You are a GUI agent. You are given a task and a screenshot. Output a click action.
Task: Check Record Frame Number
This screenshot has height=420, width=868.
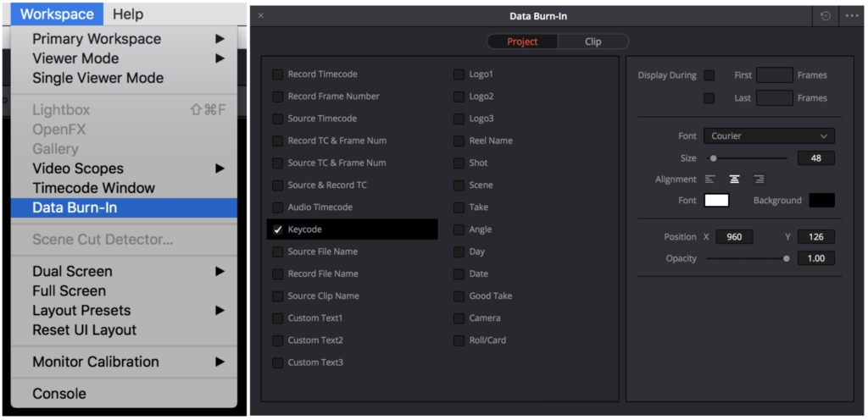[277, 97]
